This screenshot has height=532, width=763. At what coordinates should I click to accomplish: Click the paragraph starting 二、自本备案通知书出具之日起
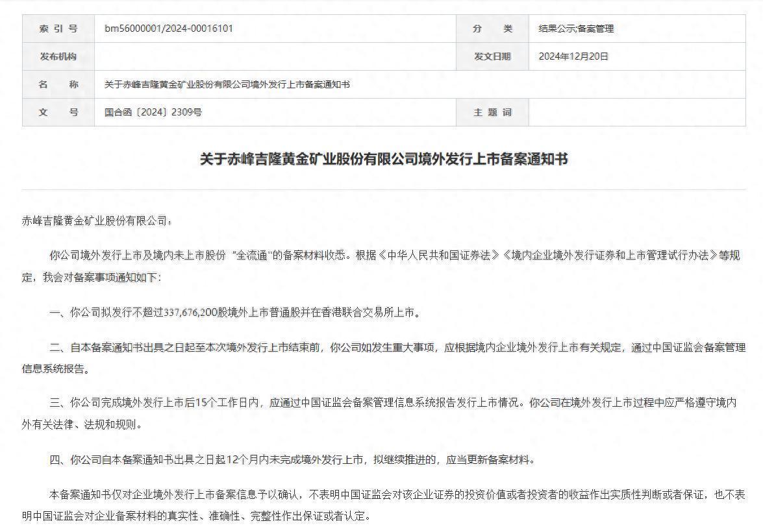coord(384,358)
